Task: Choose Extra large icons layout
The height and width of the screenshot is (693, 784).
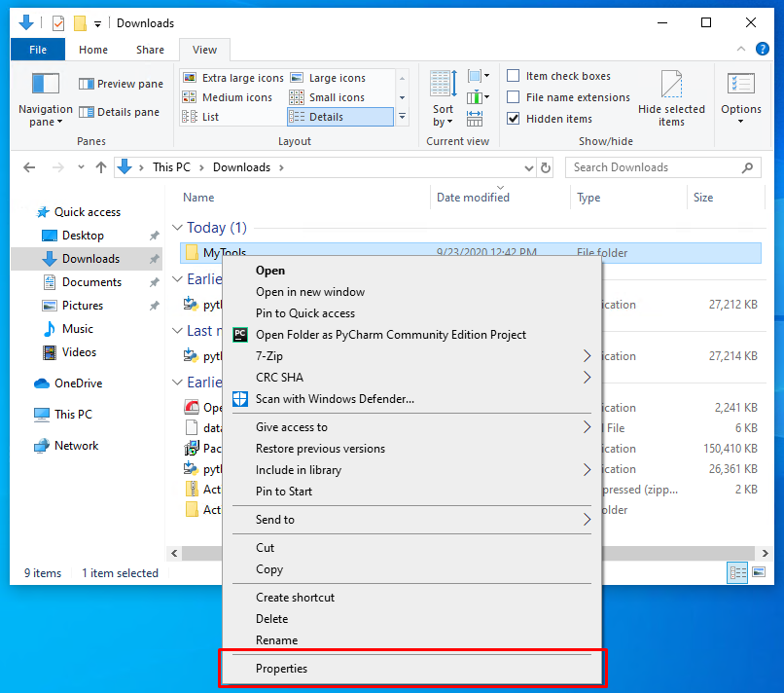Action: [233, 78]
